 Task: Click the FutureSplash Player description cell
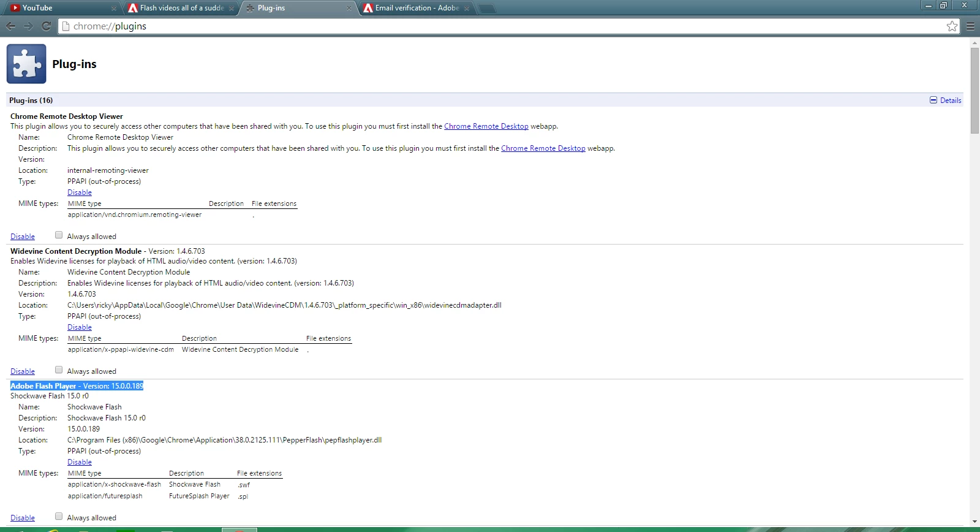point(199,496)
